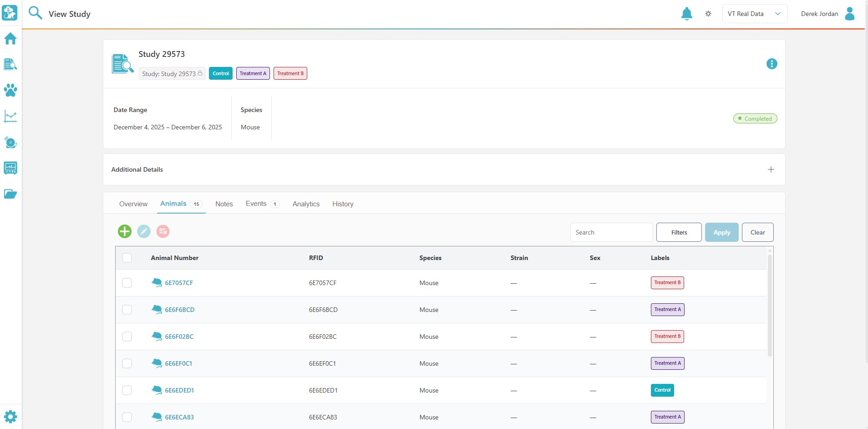Check the box for animal 6E6EDED1
Screen dimensions: 868x429
coord(127,390)
